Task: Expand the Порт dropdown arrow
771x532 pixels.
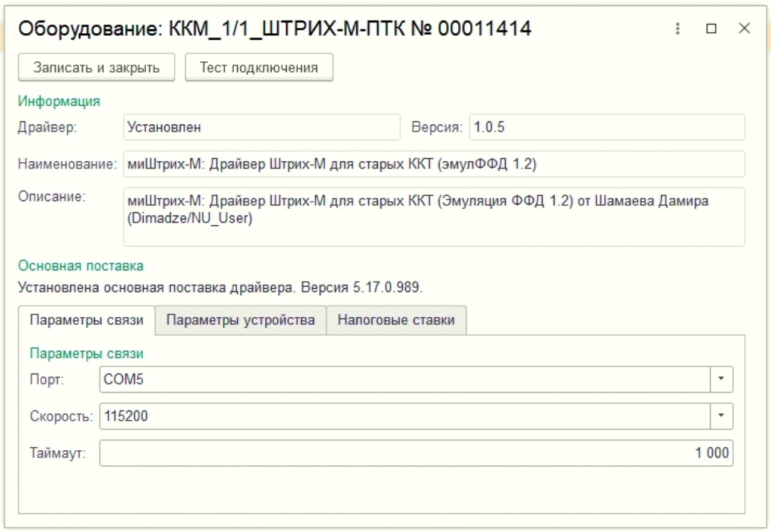Action: [x=722, y=379]
